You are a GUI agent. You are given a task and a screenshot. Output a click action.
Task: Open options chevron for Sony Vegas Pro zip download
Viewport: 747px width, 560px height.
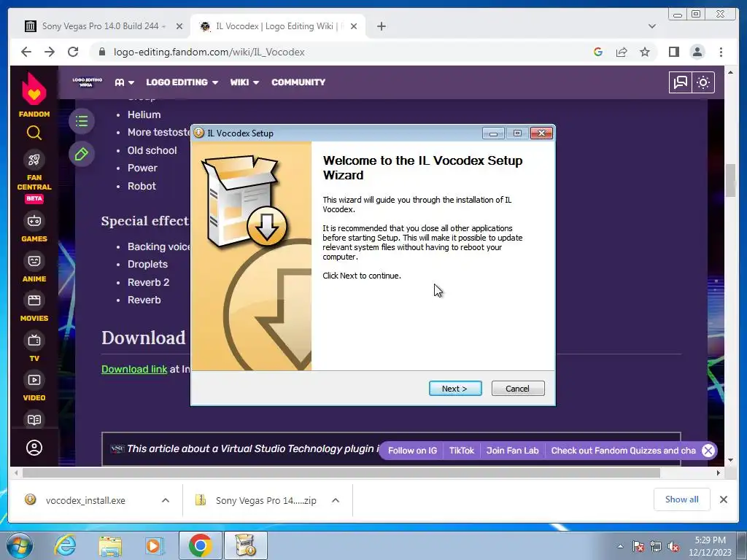(x=336, y=500)
